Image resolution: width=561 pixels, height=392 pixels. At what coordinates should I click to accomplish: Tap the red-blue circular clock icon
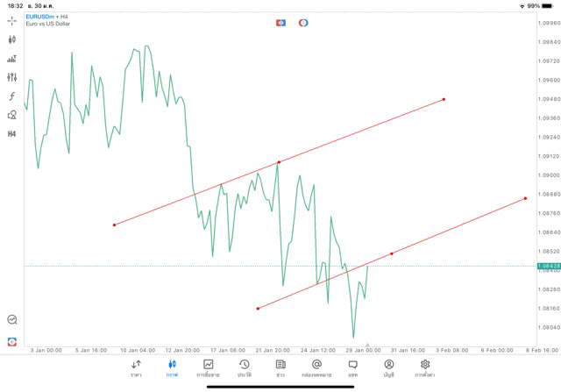pyautogui.click(x=303, y=22)
